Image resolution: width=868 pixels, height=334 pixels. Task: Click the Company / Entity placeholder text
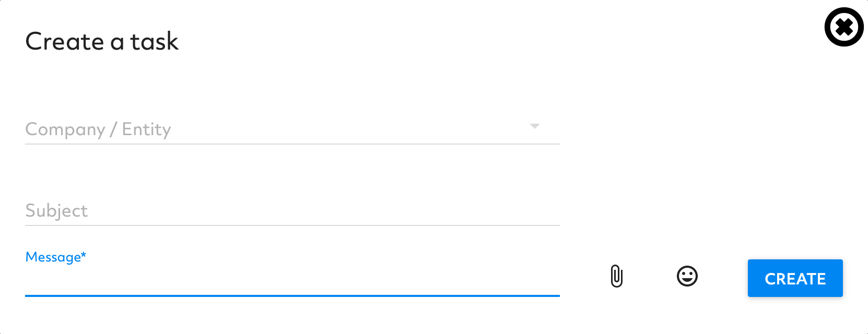coord(98,129)
